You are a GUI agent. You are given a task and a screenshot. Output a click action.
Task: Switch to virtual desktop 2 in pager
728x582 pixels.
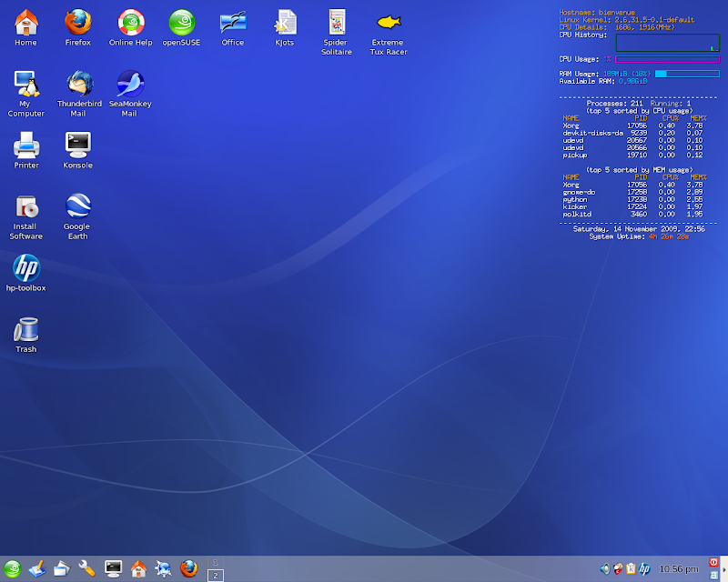point(216,576)
